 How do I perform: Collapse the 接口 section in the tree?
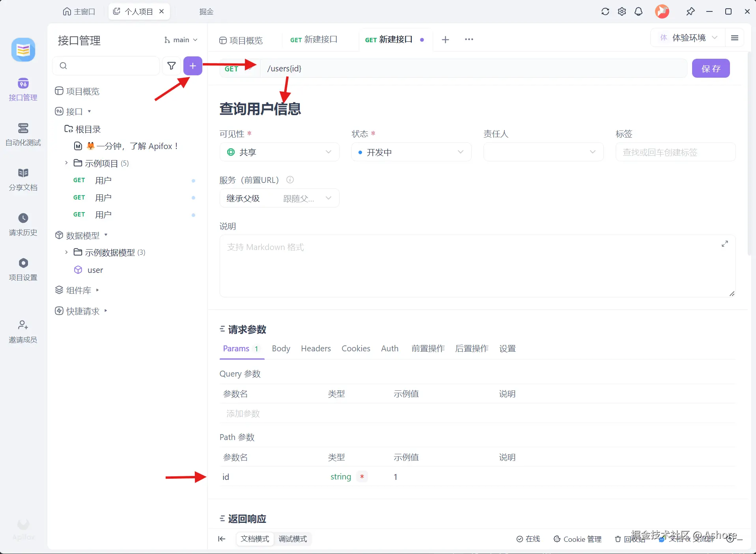point(89,111)
